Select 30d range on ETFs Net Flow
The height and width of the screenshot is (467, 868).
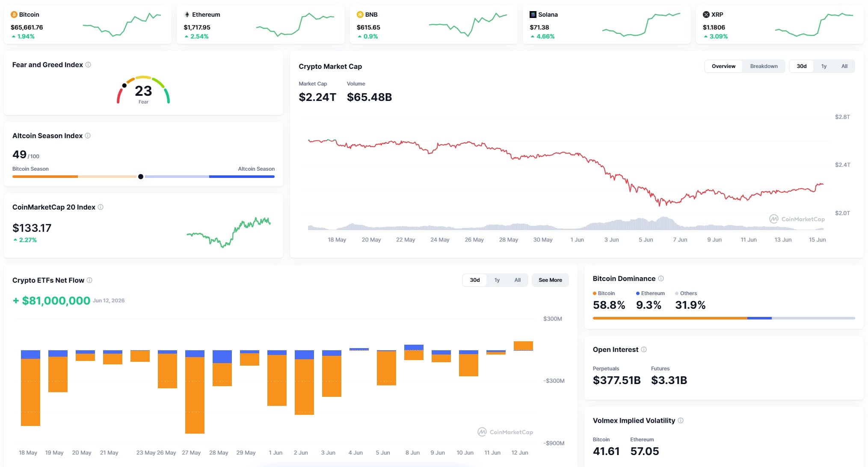click(475, 280)
